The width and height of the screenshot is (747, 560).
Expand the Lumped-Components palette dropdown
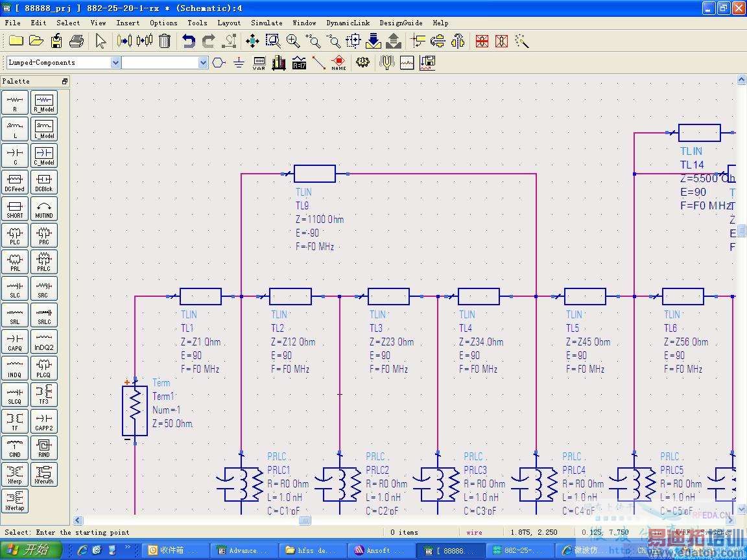(115, 63)
